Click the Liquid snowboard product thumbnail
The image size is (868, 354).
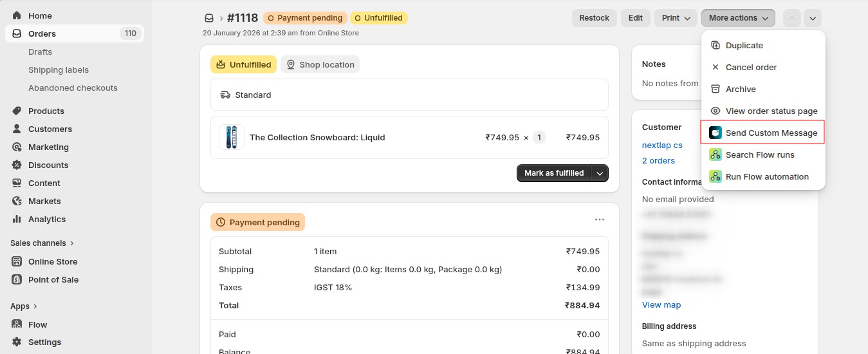pos(232,137)
